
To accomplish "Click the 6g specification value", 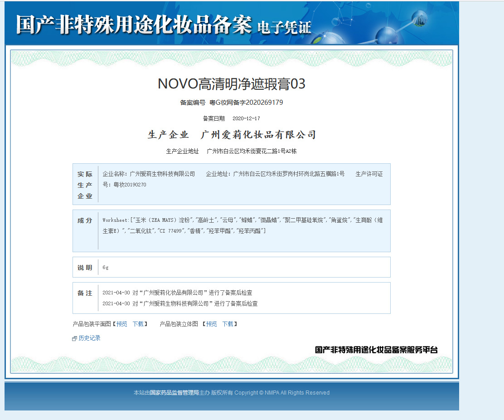I will click(106, 267).
